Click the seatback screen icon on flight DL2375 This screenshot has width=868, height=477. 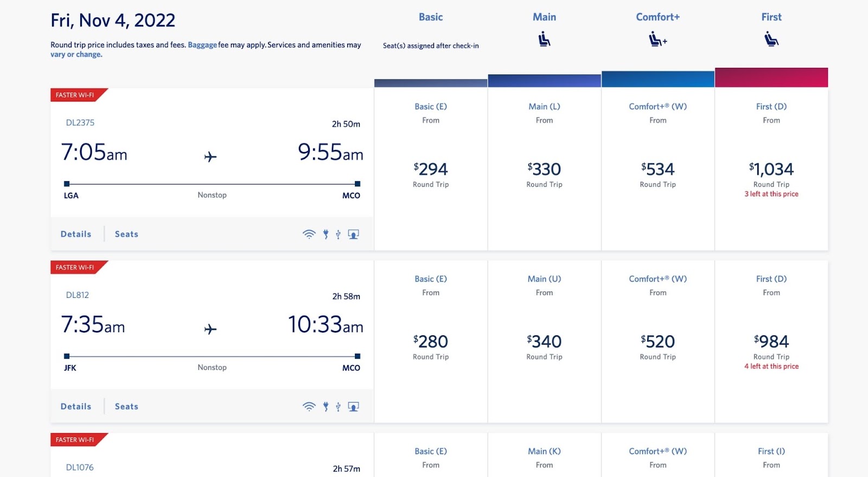pos(353,234)
